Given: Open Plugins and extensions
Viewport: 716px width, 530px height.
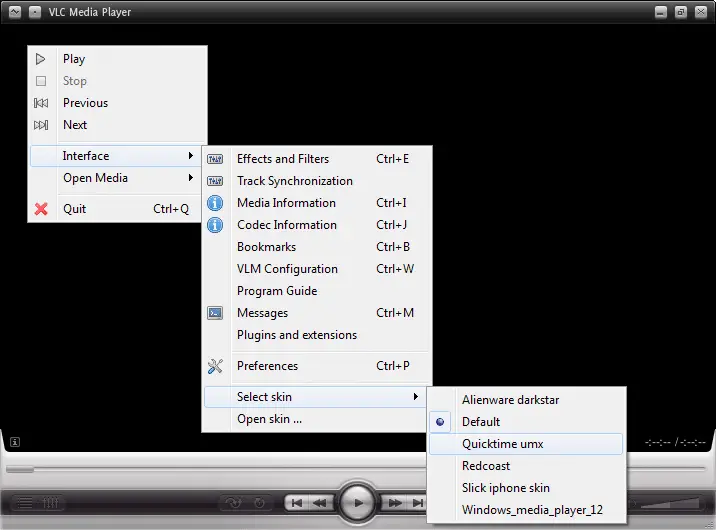Looking at the screenshot, I should pyautogui.click(x=317, y=335).
